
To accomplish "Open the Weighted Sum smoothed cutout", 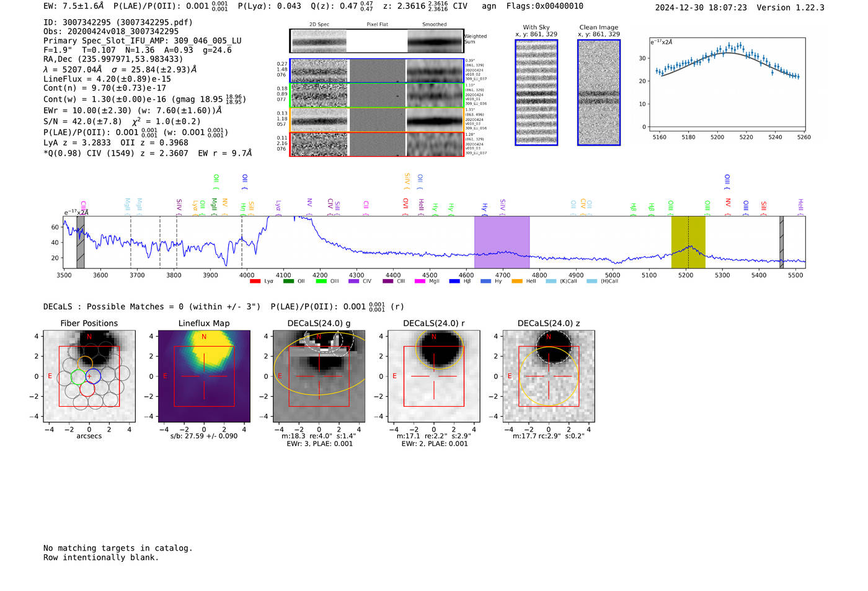I will (435, 41).
